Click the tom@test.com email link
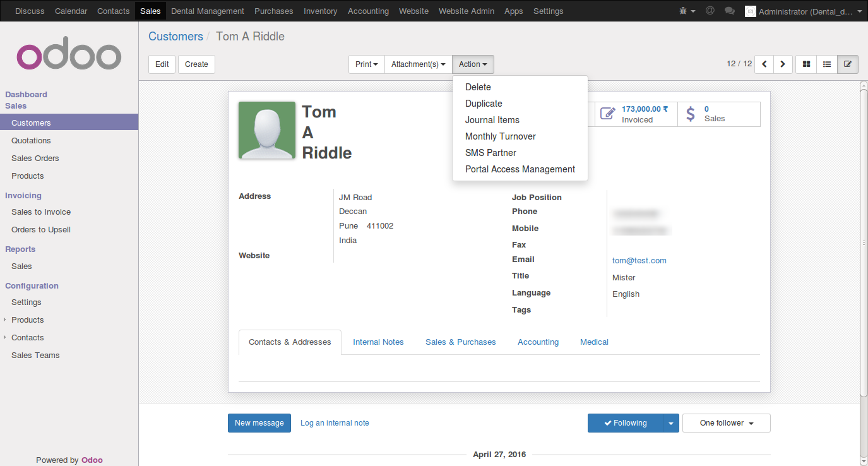Viewport: 868px width, 466px height. (639, 261)
